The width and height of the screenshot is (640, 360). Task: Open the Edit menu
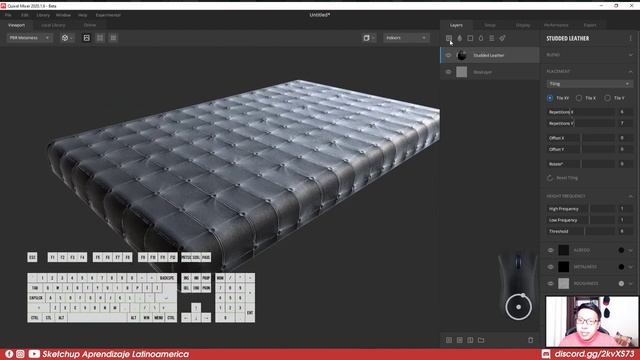pyautogui.click(x=24, y=15)
